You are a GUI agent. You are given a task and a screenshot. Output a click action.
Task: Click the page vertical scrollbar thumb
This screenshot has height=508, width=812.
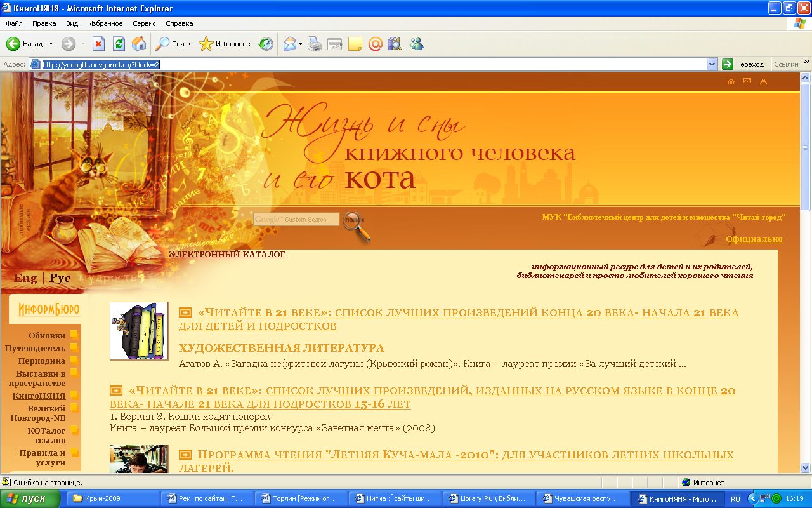(806, 146)
